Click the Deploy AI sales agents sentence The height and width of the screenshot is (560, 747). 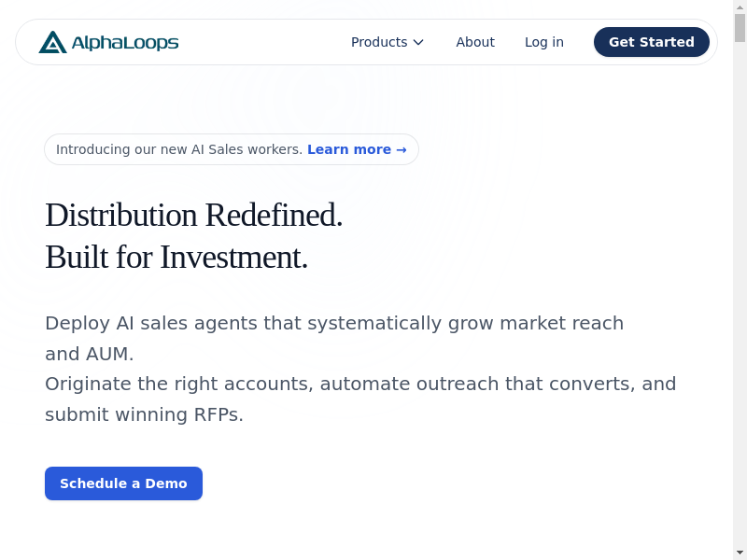[x=334, y=324]
